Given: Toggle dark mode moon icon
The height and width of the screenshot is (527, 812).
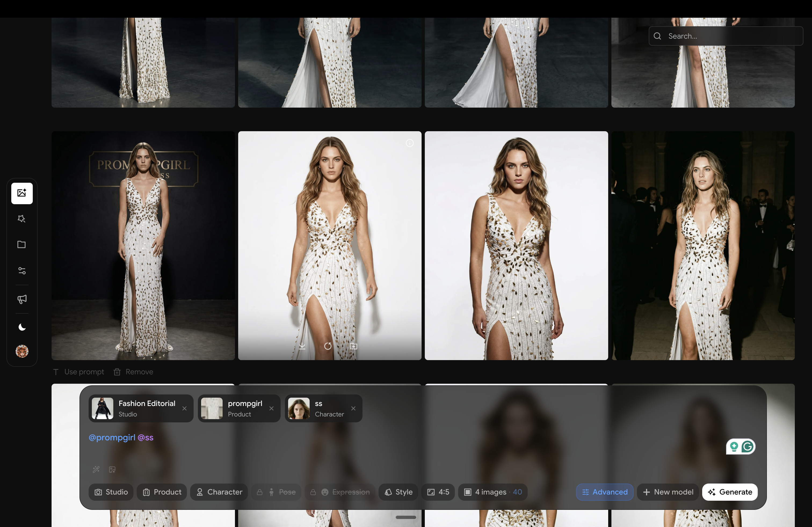Looking at the screenshot, I should [x=22, y=327].
